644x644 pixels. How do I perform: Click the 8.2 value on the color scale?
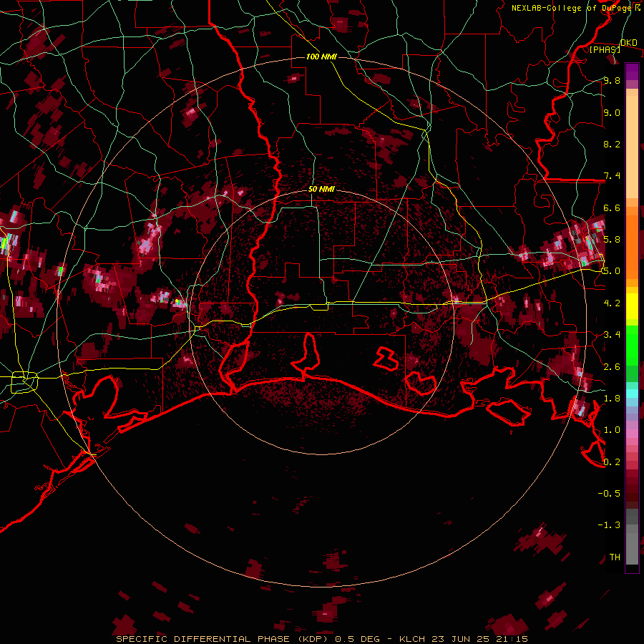612,144
